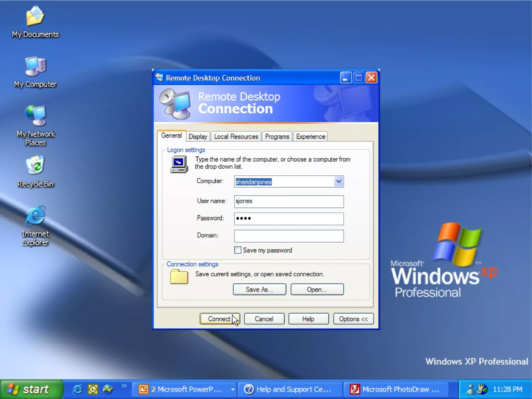Click the Open... button
532x399 pixels.
(317, 289)
